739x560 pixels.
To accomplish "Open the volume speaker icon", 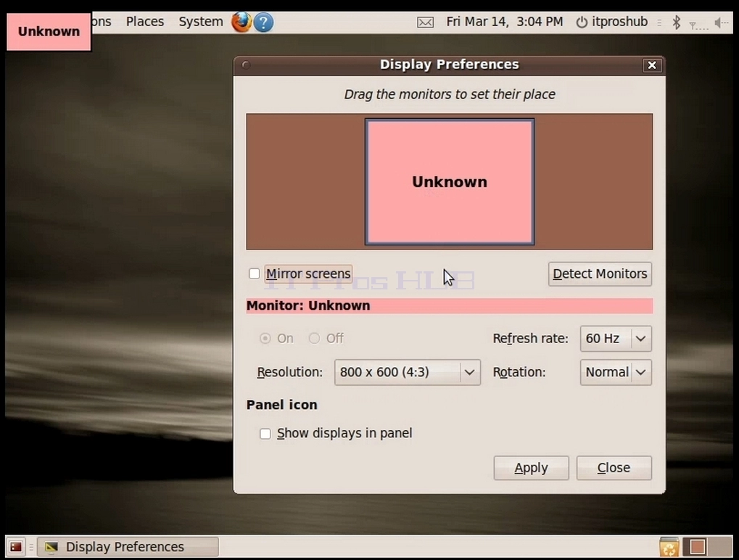I will pos(721,22).
